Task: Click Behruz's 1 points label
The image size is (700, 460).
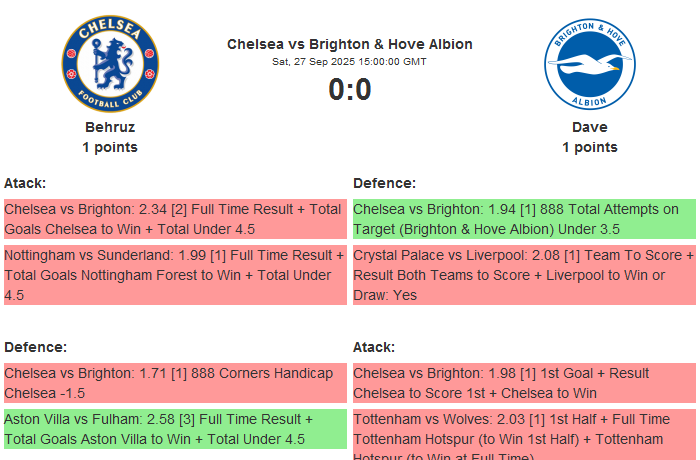Action: 110,147
